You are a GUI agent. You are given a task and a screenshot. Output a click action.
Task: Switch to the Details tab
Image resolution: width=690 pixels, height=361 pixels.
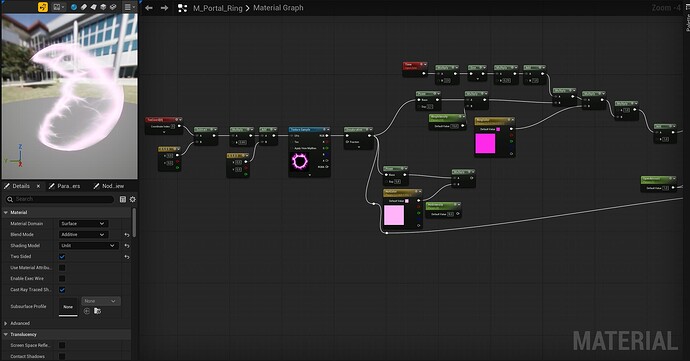[21, 186]
